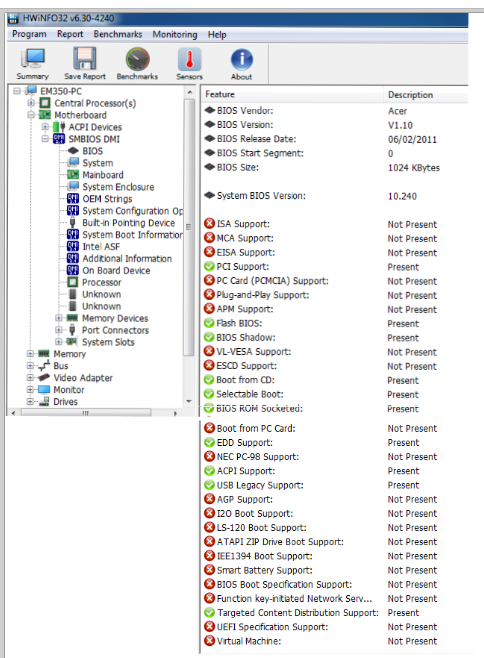484x658 pixels.
Task: Click the Drives icon in tree
Action: point(44,402)
